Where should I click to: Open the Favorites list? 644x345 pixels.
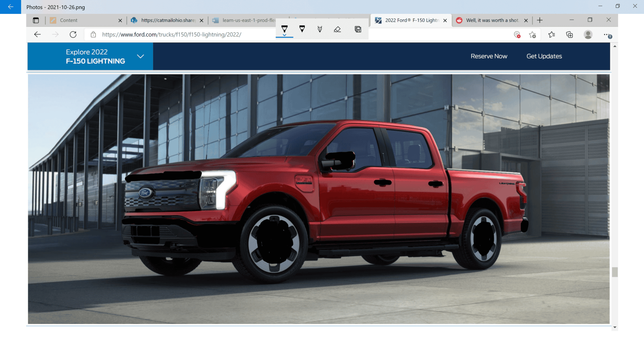pos(552,35)
